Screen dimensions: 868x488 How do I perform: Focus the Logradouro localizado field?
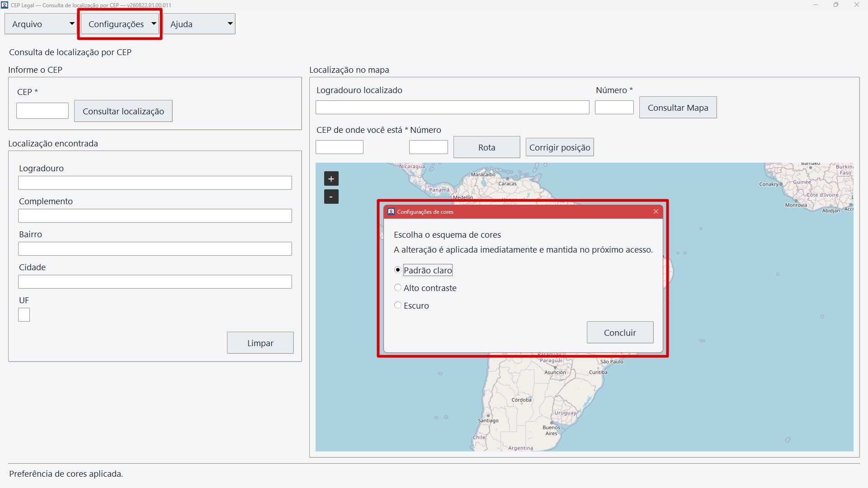pyautogui.click(x=453, y=108)
